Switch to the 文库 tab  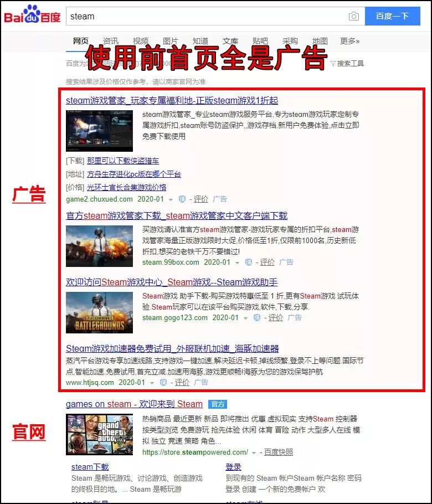point(230,41)
